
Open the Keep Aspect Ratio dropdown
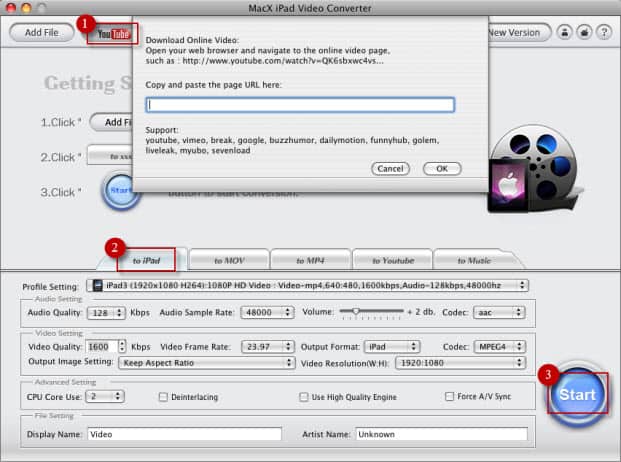coord(207,363)
